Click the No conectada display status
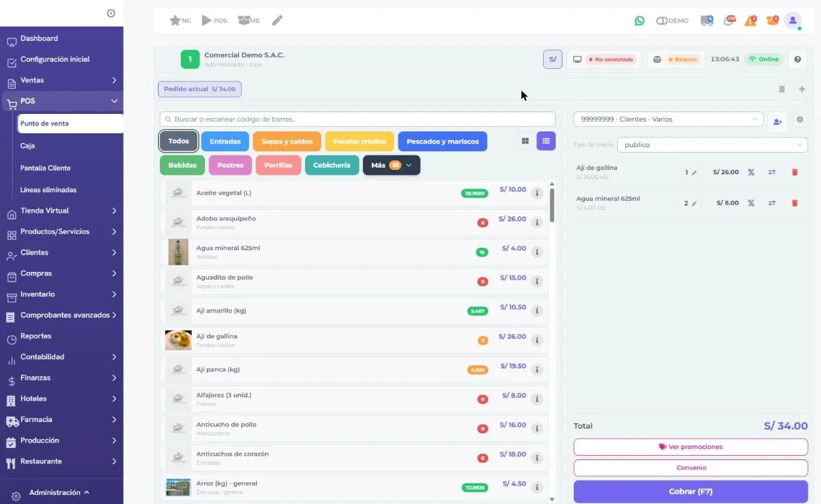Image resolution: width=821 pixels, height=504 pixels. pyautogui.click(x=605, y=59)
